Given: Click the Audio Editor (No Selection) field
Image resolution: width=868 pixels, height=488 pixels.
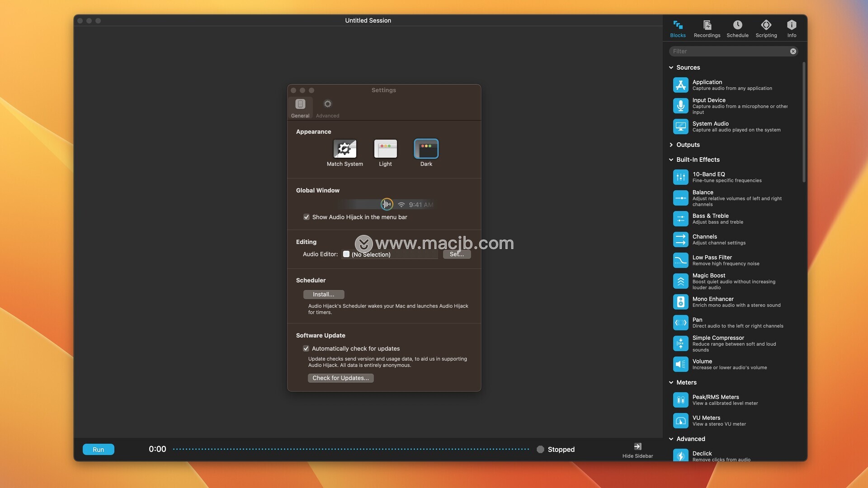Looking at the screenshot, I should coord(390,254).
